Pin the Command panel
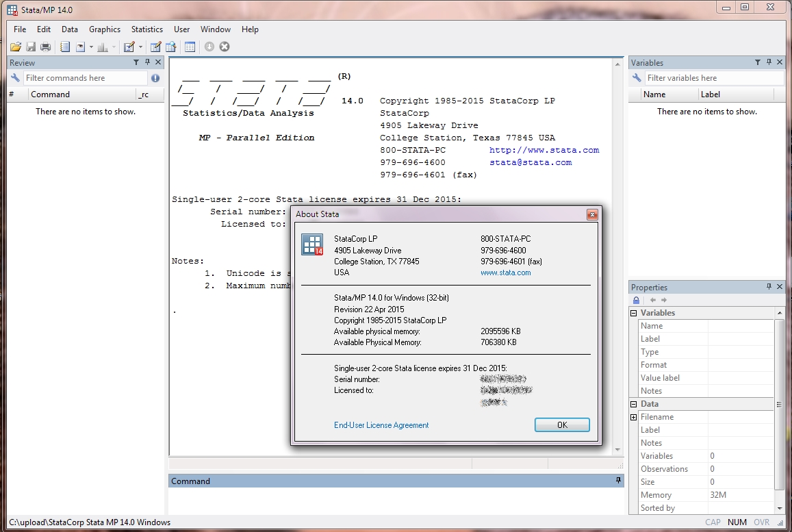 [618, 481]
